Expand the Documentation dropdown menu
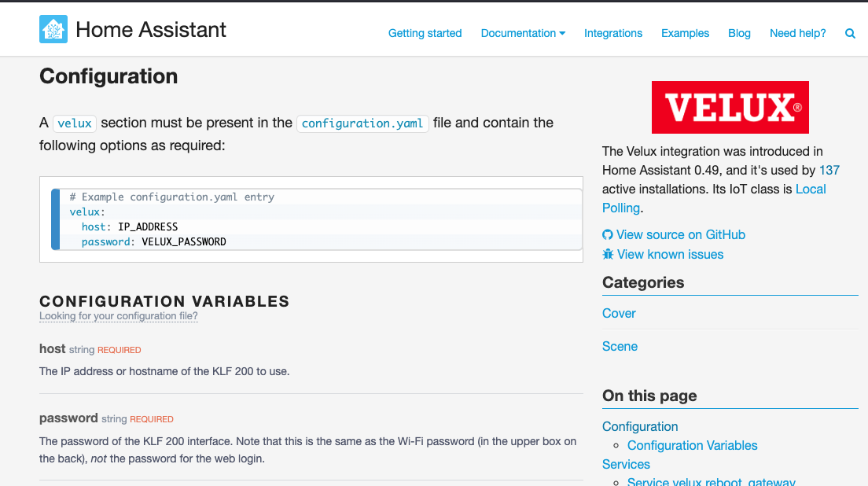The height and width of the screenshot is (486, 868). (x=523, y=33)
